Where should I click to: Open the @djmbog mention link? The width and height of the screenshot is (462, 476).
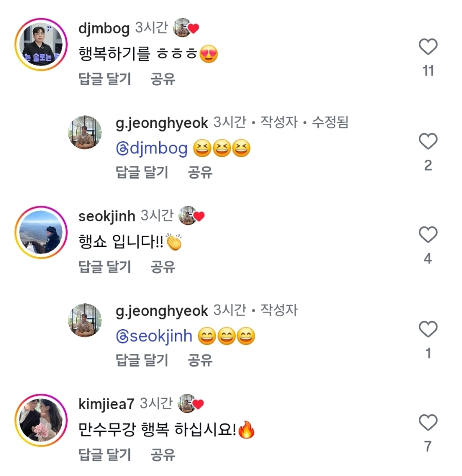(152, 148)
